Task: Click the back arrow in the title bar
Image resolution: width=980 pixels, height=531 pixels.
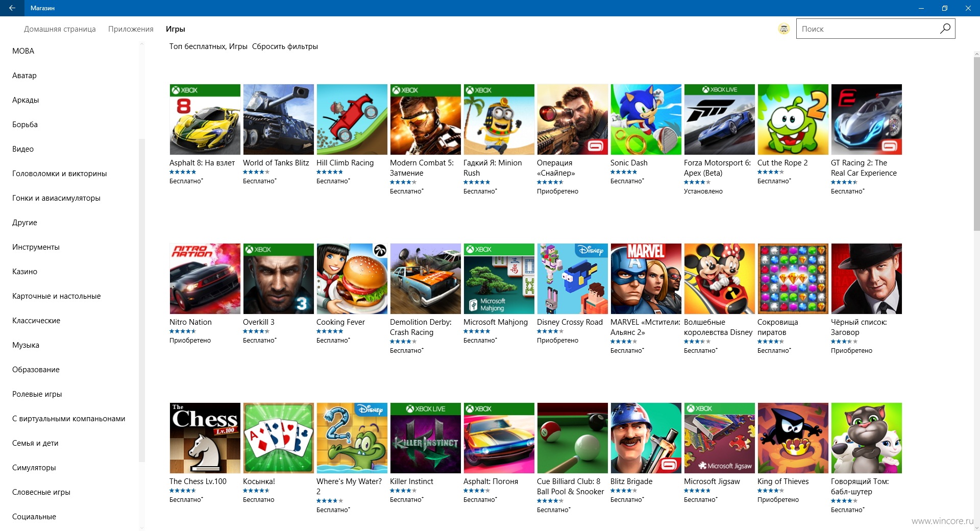Action: [12, 8]
